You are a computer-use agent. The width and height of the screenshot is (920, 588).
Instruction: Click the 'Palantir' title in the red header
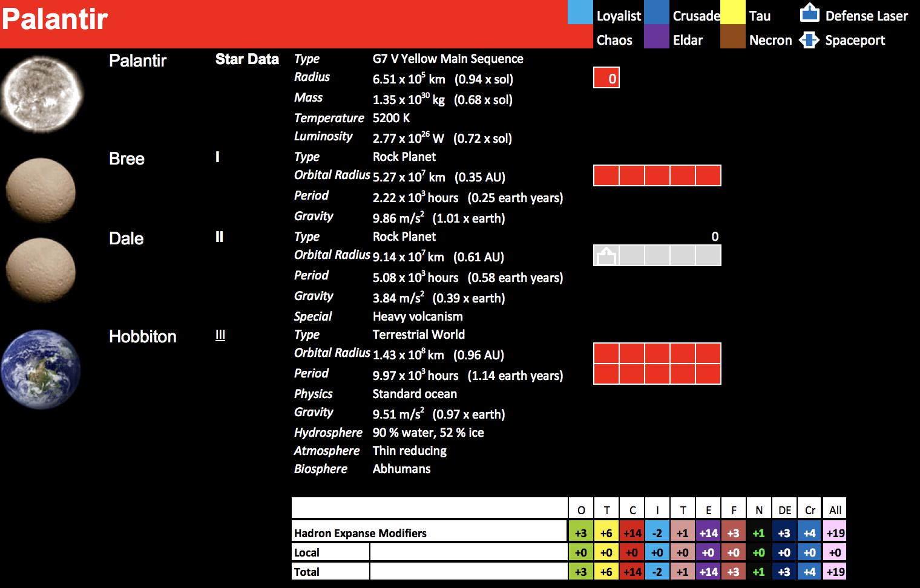[54, 19]
